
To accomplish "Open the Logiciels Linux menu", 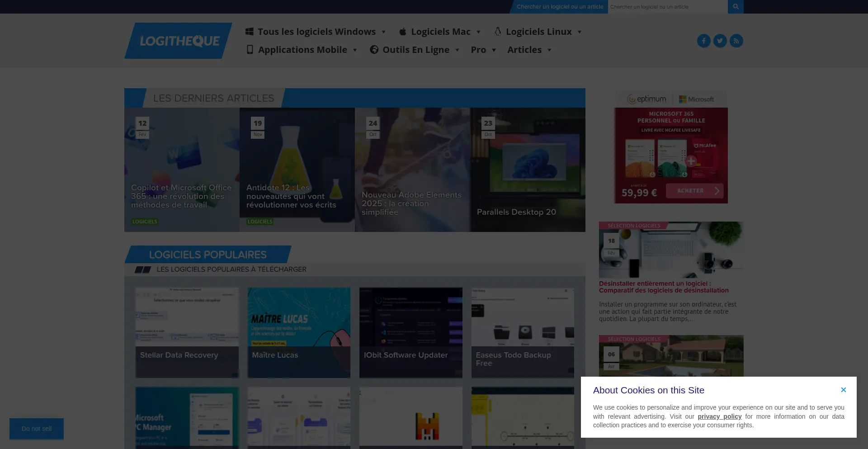I will (x=538, y=32).
